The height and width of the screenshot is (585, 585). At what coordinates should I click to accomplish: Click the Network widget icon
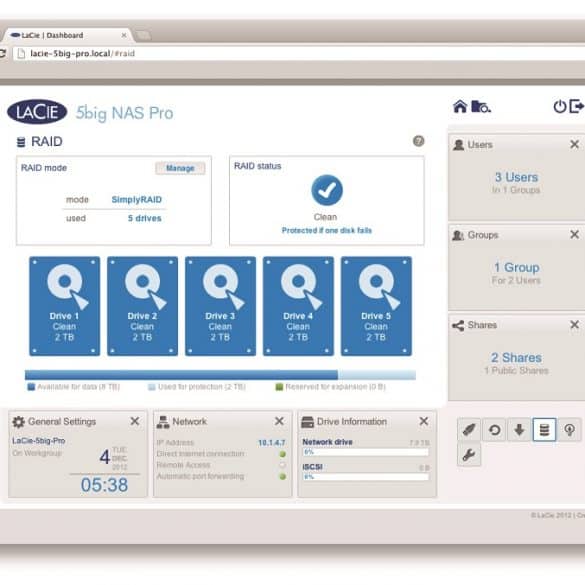pos(163,422)
